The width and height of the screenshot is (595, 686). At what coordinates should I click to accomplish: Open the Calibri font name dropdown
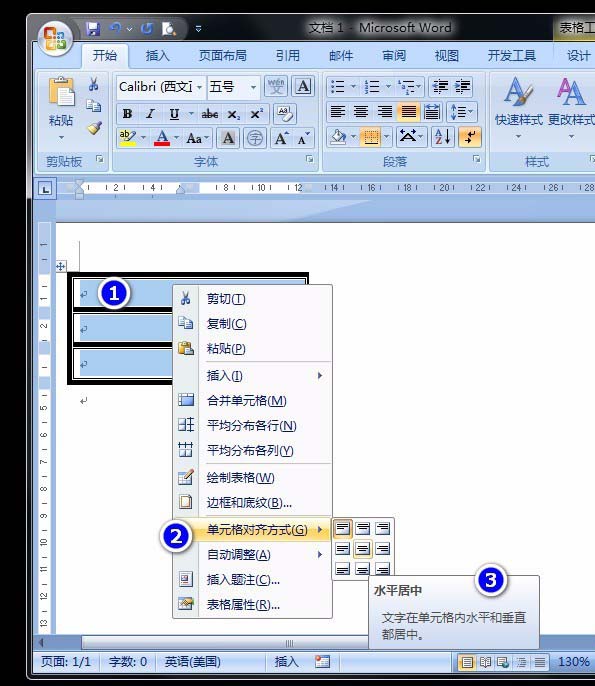point(161,87)
